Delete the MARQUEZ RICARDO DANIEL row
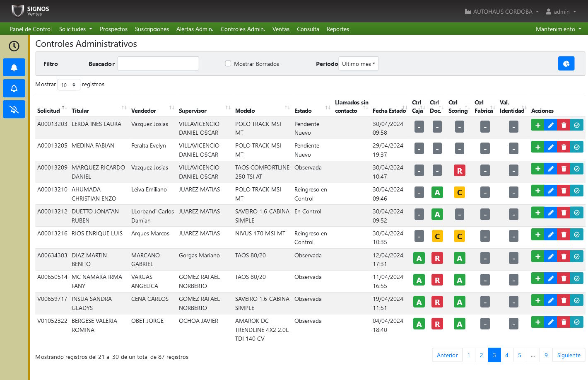The width and height of the screenshot is (588, 380). click(x=564, y=169)
